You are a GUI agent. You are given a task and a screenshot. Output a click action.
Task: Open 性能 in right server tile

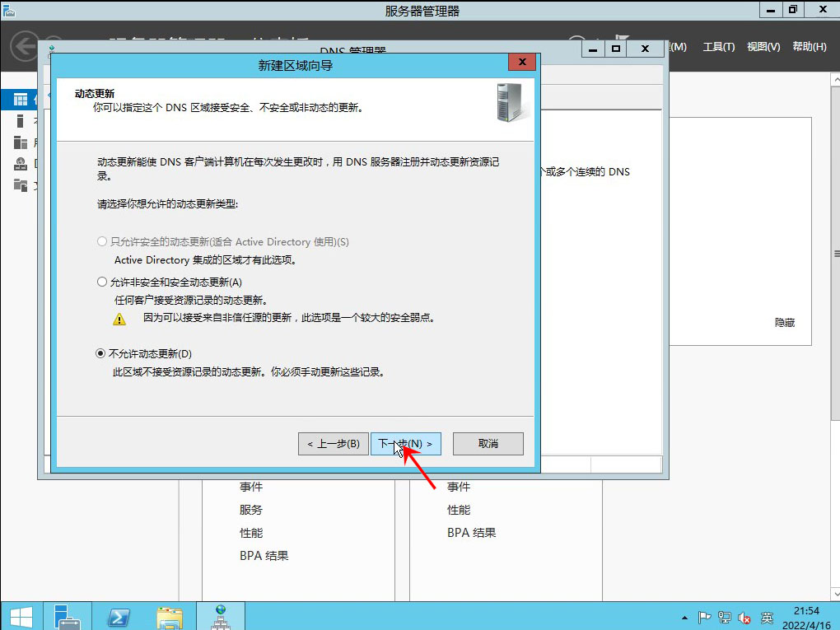(459, 510)
